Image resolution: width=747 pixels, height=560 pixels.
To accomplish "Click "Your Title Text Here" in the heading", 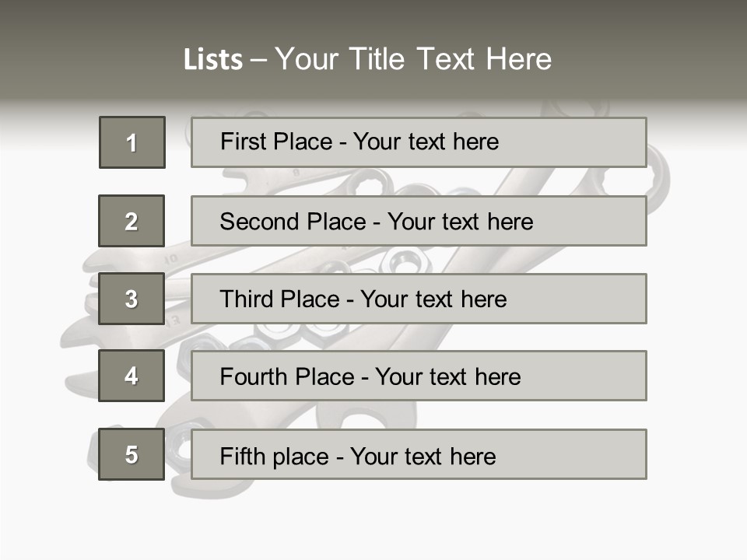I will 413,59.
